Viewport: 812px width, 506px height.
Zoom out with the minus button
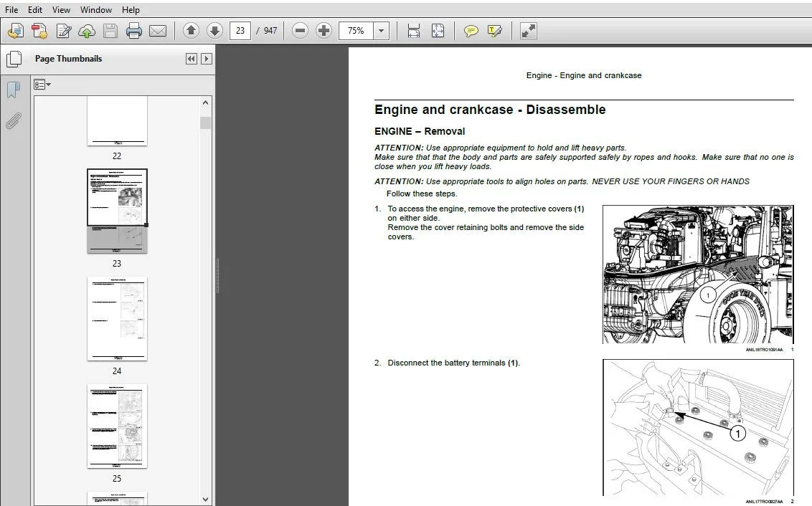[300, 31]
